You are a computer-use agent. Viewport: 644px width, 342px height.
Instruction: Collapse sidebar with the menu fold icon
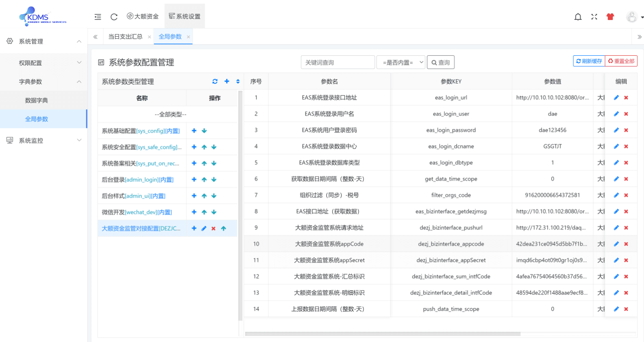click(98, 17)
